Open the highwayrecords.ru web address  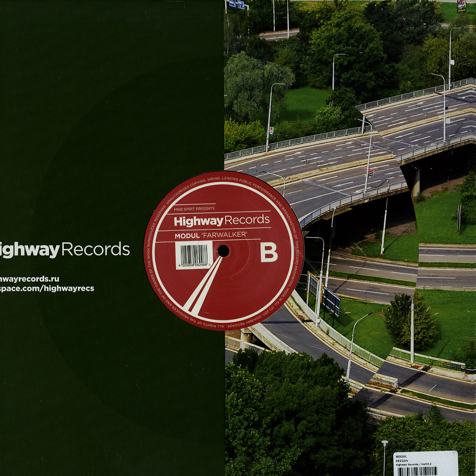pos(30,279)
